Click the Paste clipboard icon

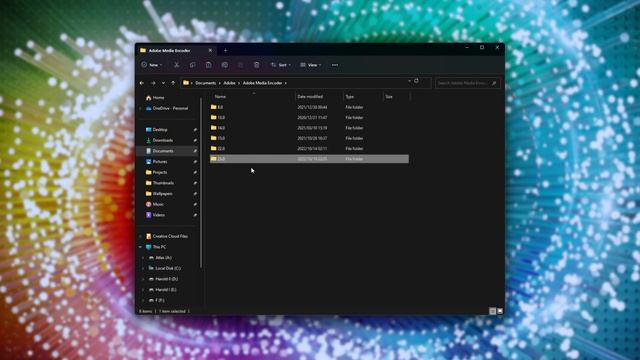pyautogui.click(x=209, y=65)
